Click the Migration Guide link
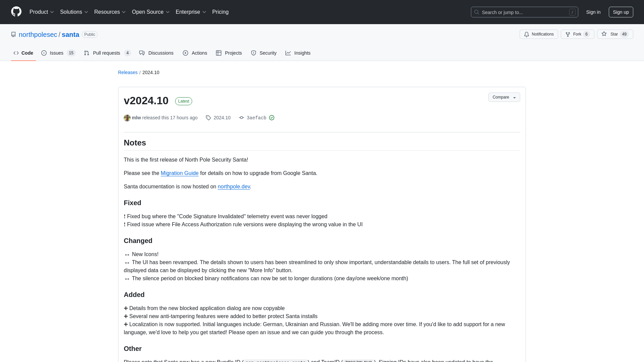644x362 pixels. tap(179, 173)
